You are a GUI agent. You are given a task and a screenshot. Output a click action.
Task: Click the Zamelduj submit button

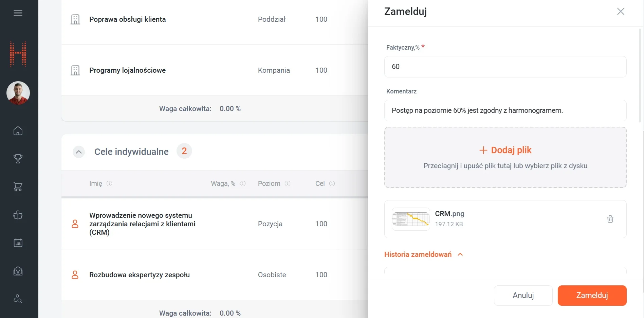592,296
